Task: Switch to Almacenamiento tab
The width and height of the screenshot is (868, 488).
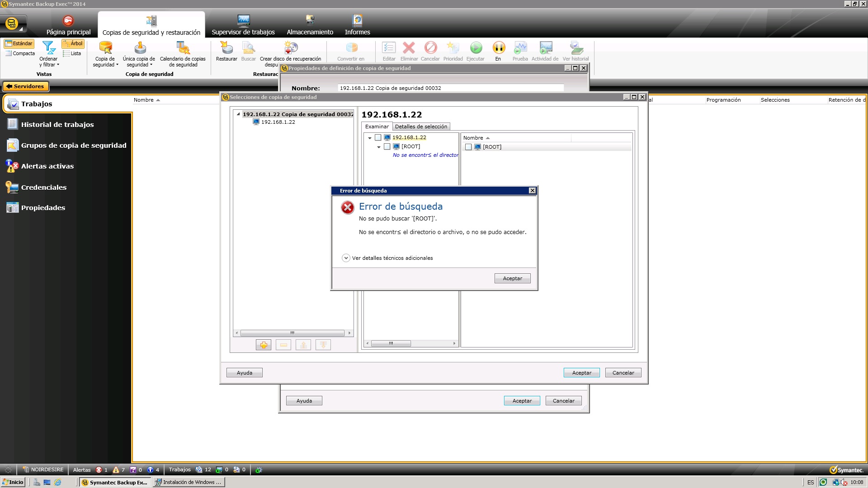Action: 310,25
